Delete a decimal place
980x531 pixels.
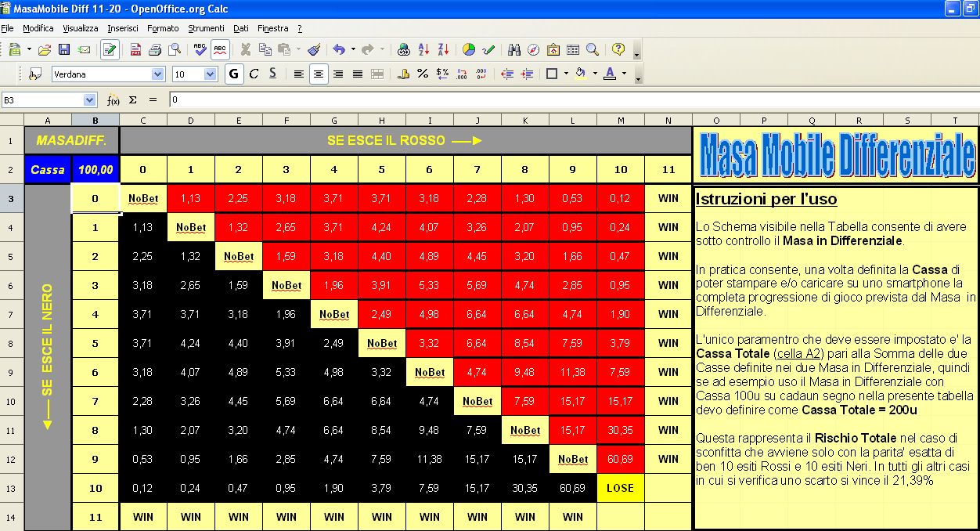(x=481, y=74)
